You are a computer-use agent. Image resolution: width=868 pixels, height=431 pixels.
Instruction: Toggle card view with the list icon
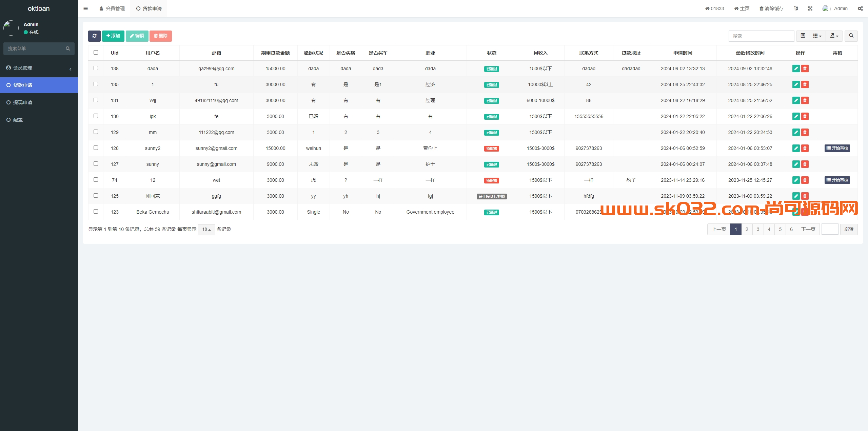click(803, 36)
